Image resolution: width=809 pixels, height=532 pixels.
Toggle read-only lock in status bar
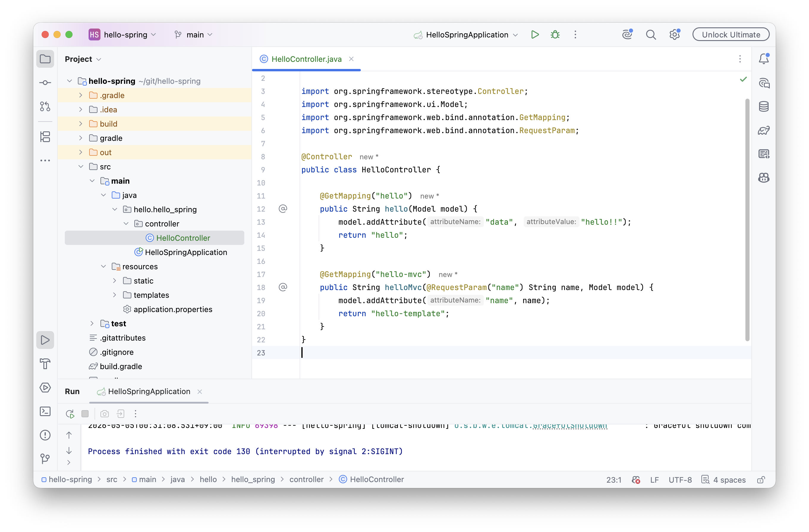761,480
